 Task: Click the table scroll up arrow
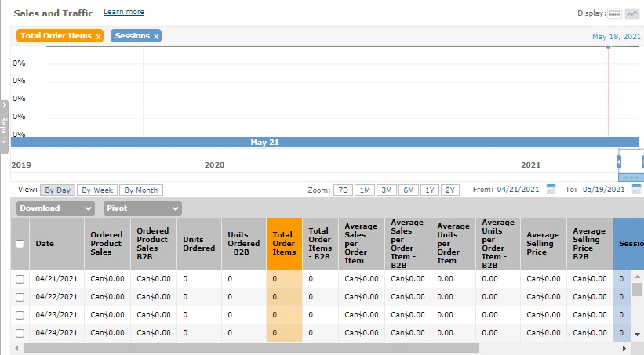[x=637, y=277]
